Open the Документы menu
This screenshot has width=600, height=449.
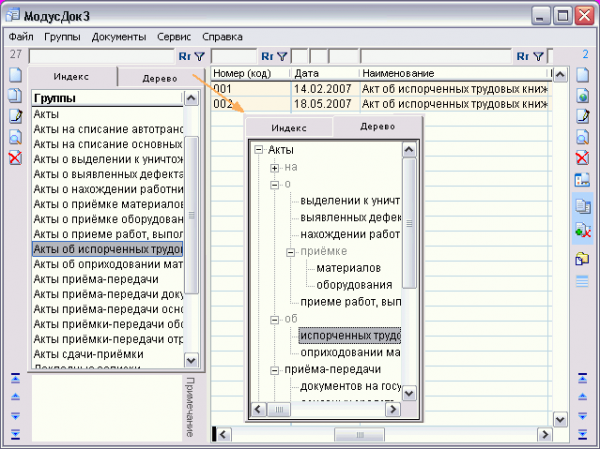119,36
